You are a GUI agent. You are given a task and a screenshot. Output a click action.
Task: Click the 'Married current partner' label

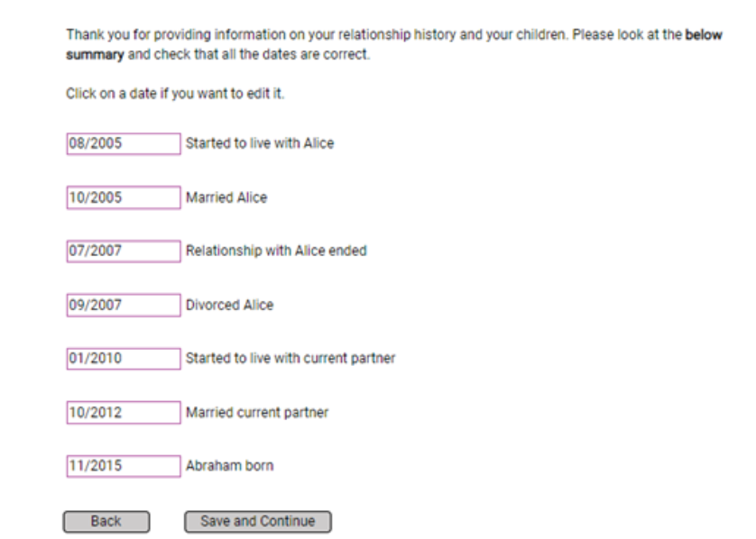click(257, 412)
